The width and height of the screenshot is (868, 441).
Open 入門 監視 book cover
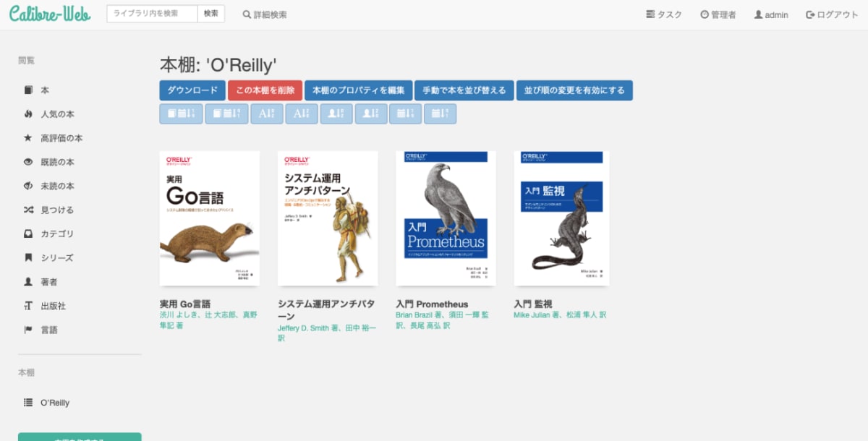(x=561, y=218)
